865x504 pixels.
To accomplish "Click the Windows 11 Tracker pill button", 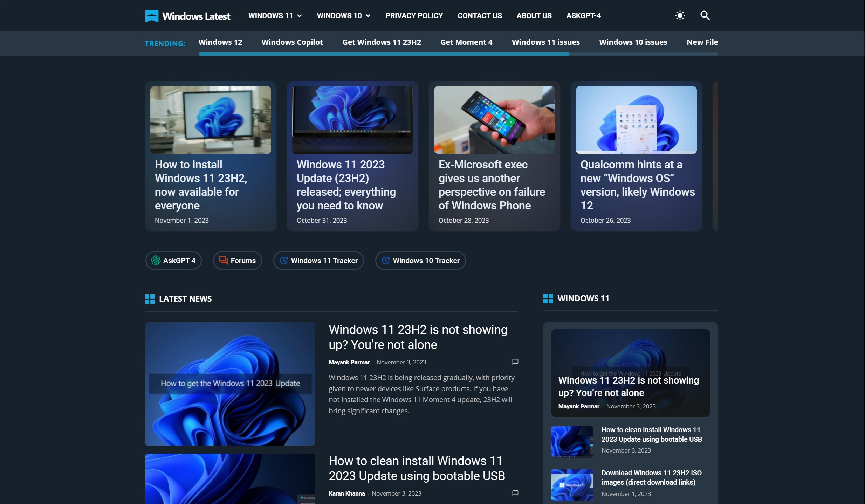I will (x=318, y=260).
